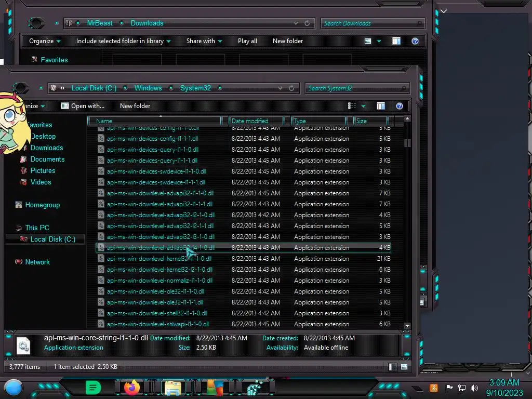532x399 pixels.
Task: Open view options dropdown in System32 window
Action: (363, 107)
